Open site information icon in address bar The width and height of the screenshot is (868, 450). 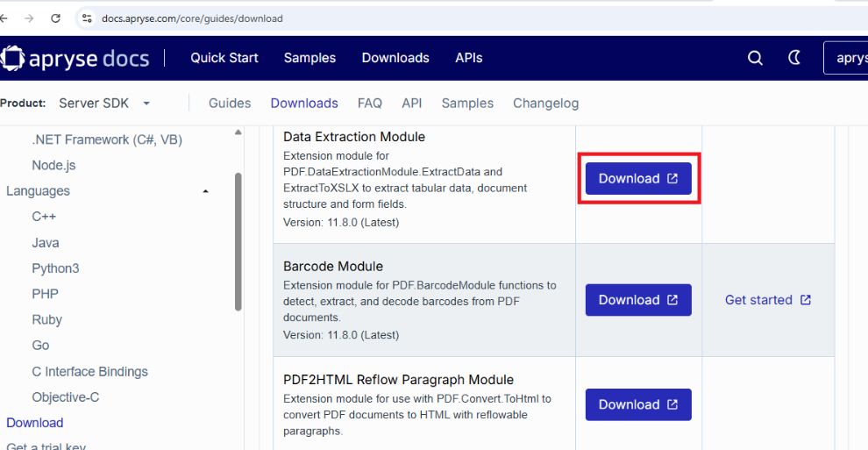87,18
